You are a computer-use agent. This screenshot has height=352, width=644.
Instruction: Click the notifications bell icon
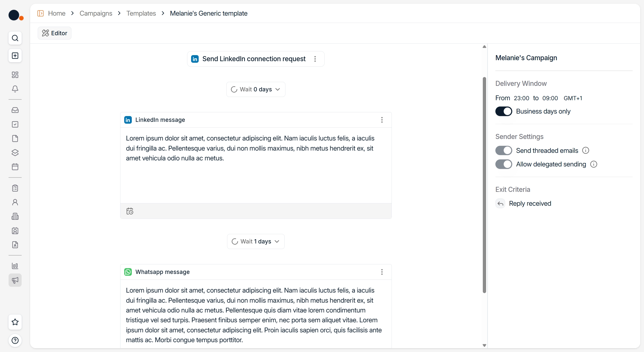(15, 89)
